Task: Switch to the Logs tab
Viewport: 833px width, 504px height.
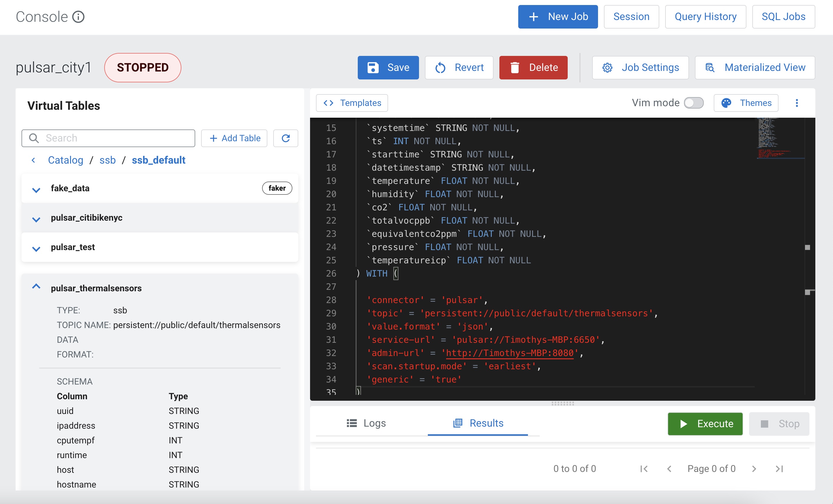Action: pos(366,423)
